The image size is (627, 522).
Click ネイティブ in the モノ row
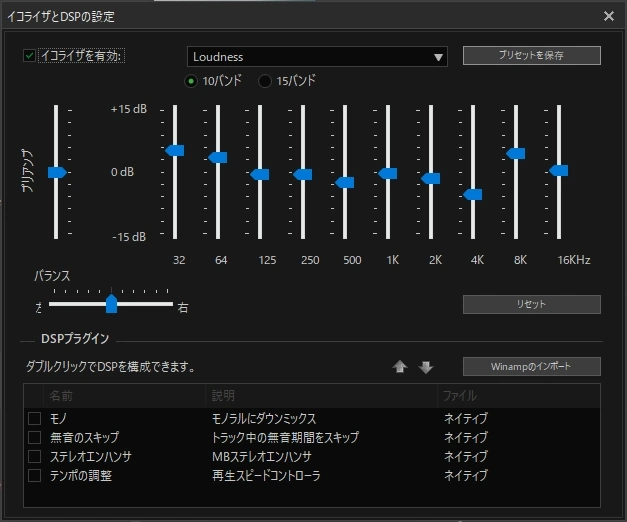[x=466, y=418]
